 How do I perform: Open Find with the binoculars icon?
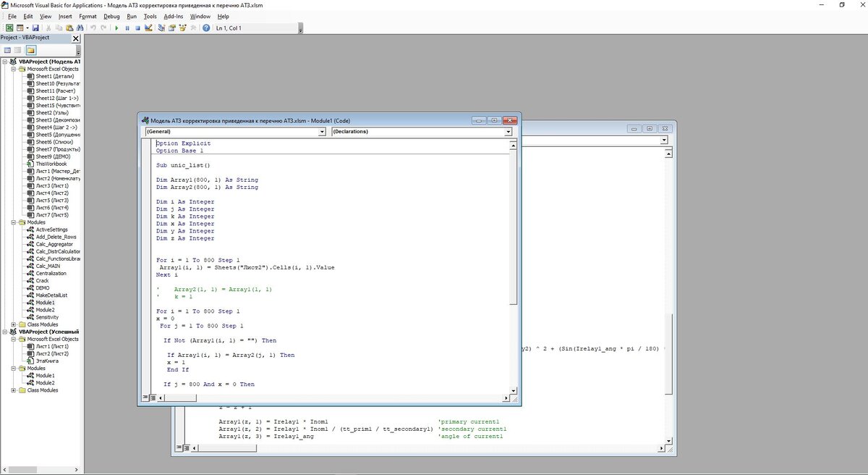[x=80, y=28]
